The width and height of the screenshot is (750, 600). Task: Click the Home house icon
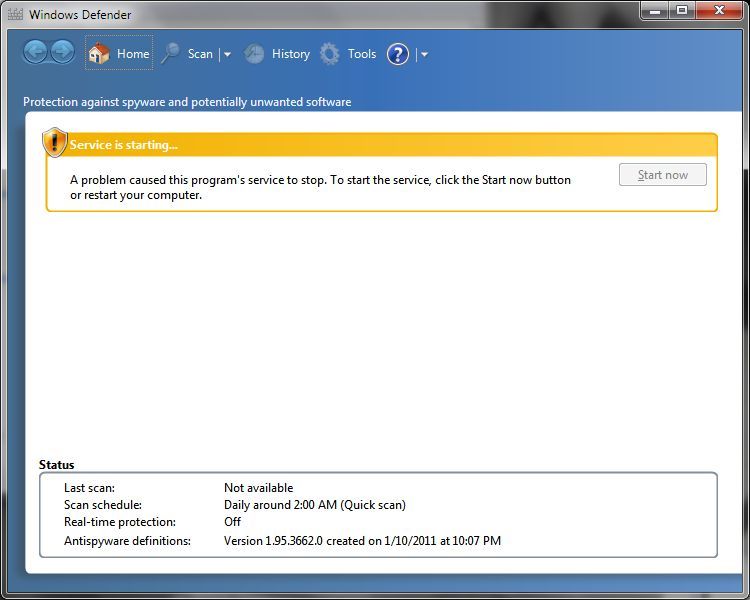[x=99, y=53]
